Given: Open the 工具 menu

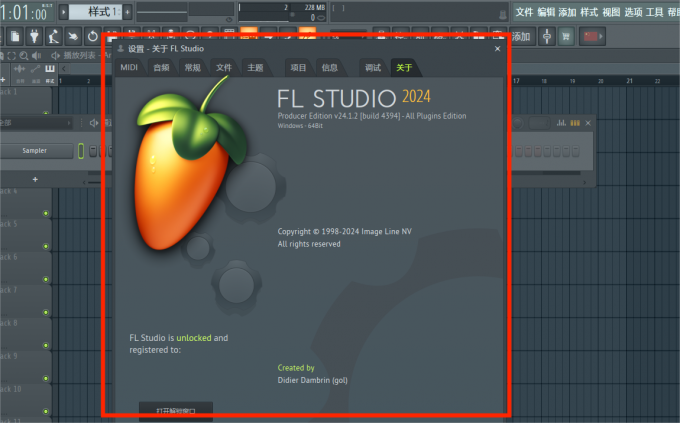Looking at the screenshot, I should click(655, 12).
